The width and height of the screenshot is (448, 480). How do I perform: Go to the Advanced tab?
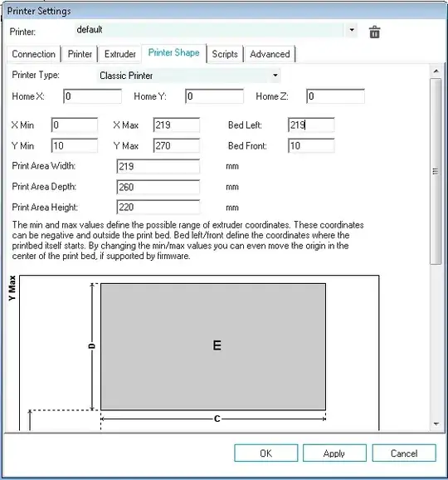point(270,54)
